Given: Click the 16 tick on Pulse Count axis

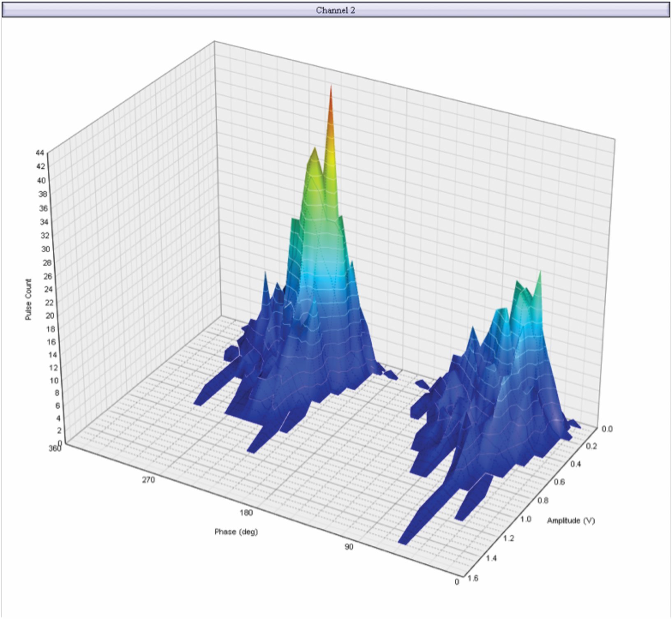Looking at the screenshot, I should click(52, 342).
